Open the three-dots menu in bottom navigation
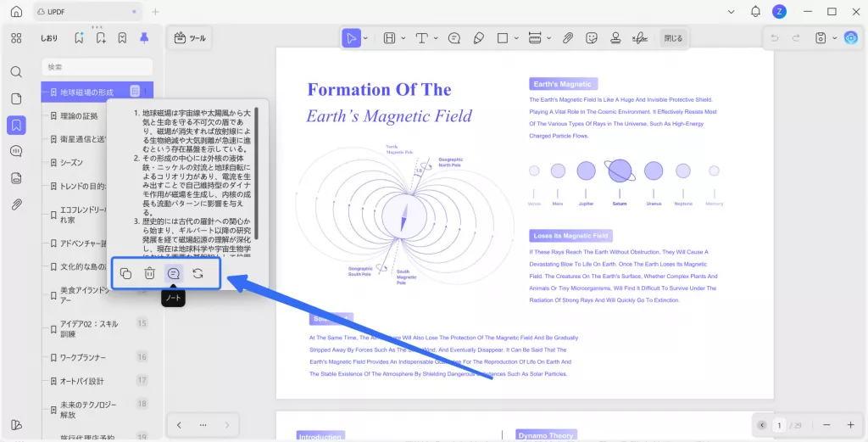This screenshot has width=868, height=442. click(203, 425)
